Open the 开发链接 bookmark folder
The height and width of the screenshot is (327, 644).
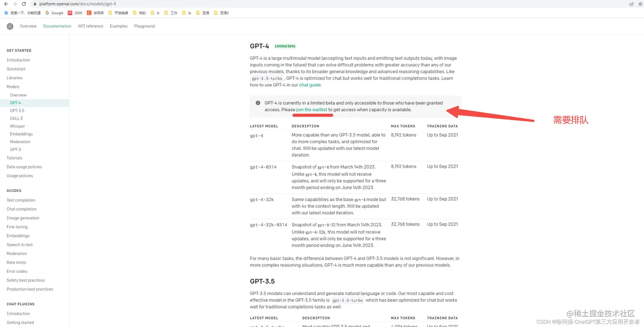[x=118, y=13]
